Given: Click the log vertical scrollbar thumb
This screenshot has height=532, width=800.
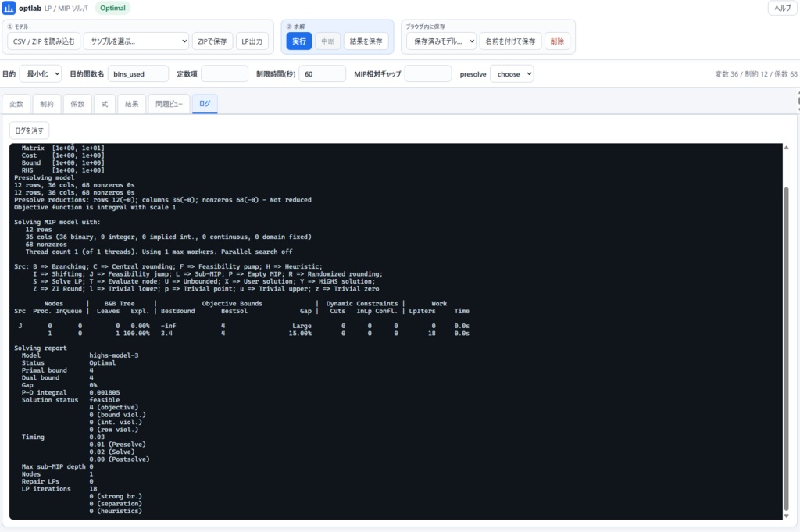Looking at the screenshot, I should click(x=786, y=349).
